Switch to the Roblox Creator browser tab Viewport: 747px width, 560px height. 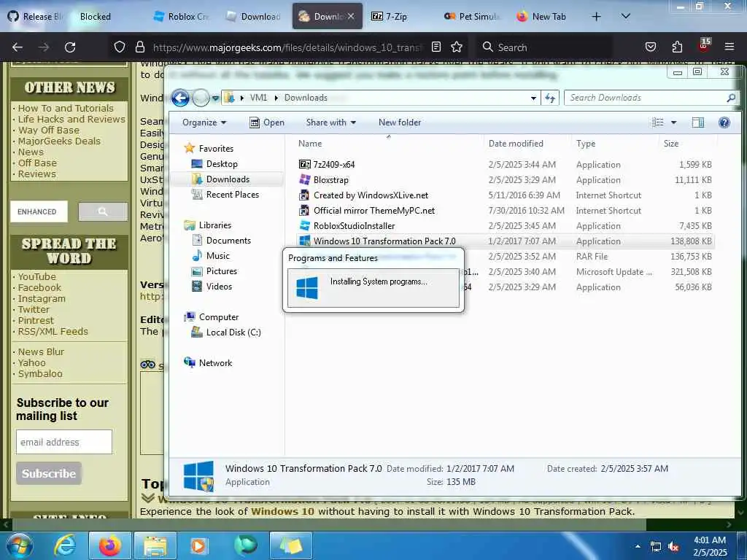click(182, 17)
